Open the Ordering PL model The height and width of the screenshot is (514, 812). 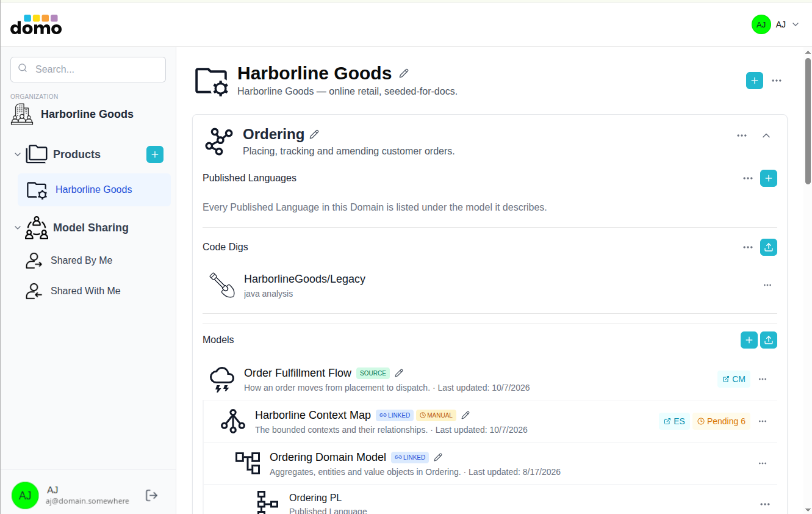point(315,498)
